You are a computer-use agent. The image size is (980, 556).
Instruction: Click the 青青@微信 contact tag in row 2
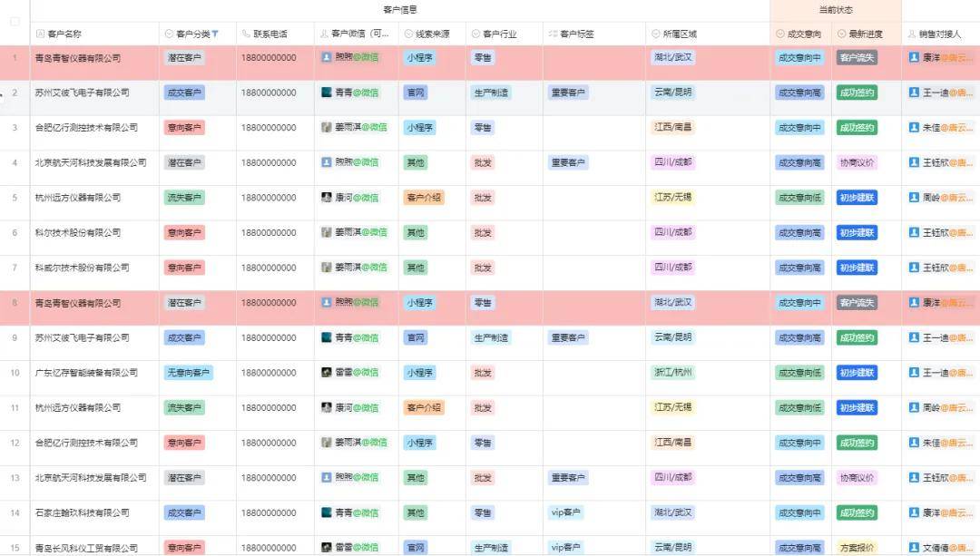(x=356, y=92)
